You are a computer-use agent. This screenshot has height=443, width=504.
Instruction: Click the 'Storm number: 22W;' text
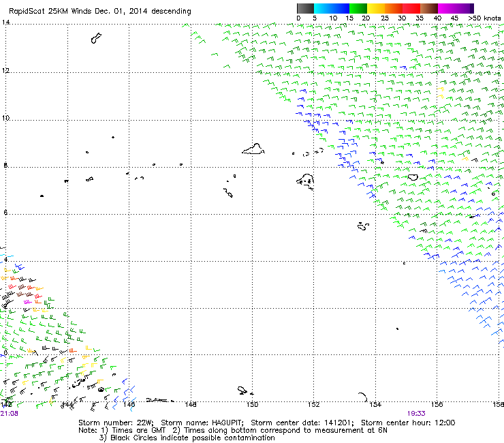[116, 423]
